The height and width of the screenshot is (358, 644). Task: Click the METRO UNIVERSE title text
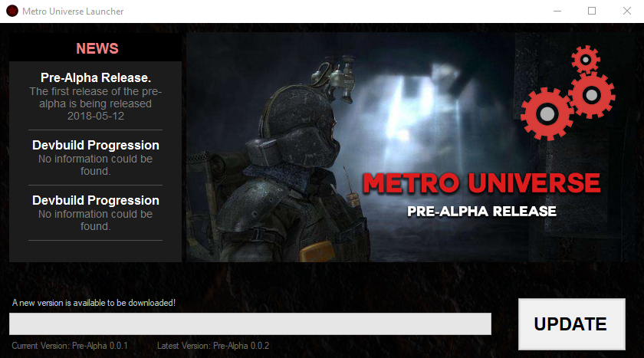pyautogui.click(x=481, y=183)
